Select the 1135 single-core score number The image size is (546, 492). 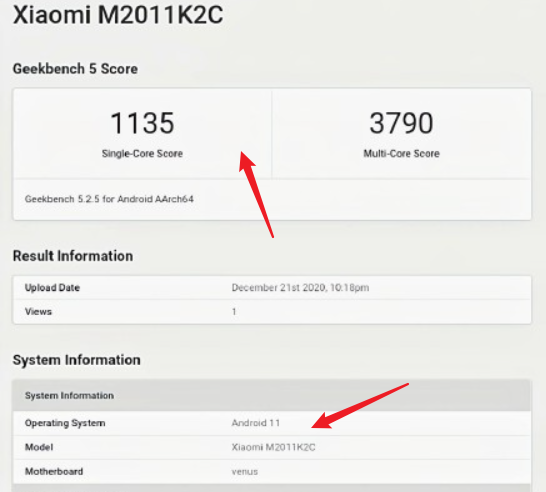coord(142,123)
